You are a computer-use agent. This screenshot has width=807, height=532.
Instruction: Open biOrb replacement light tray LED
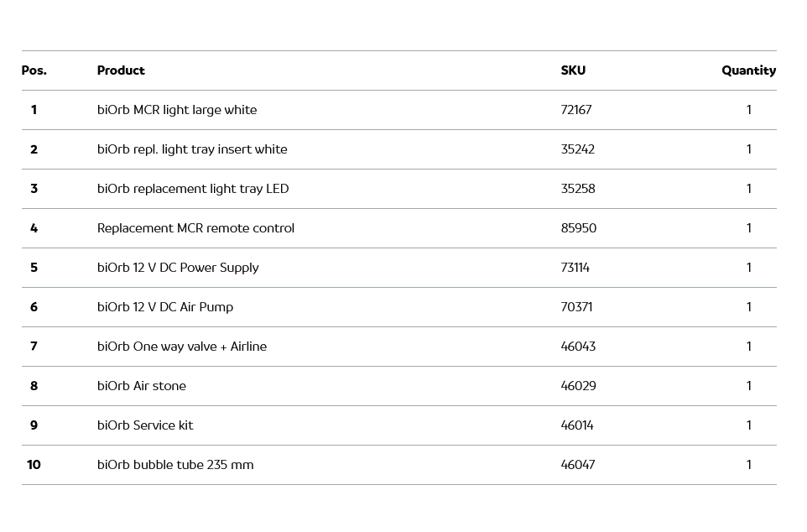click(193, 189)
